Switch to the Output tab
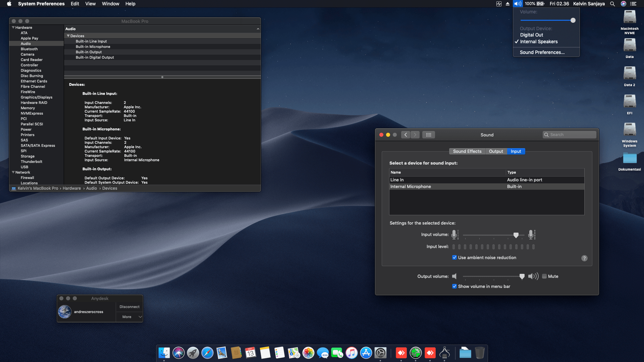644x362 pixels. pyautogui.click(x=496, y=152)
